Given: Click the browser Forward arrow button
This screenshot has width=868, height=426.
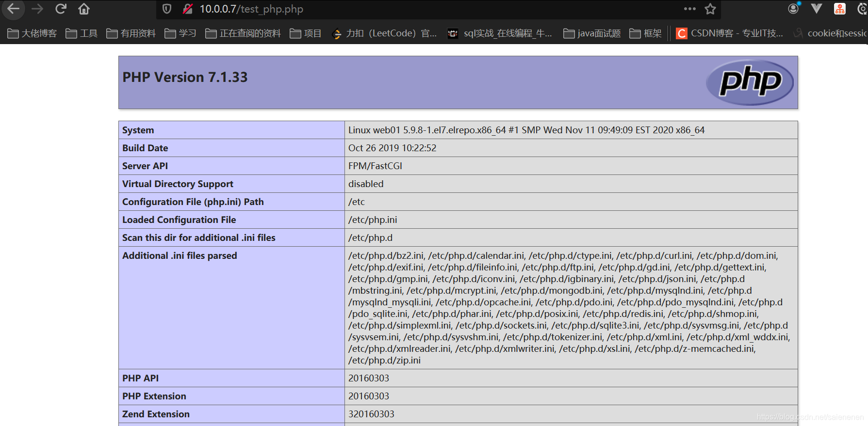Looking at the screenshot, I should click(x=37, y=9).
